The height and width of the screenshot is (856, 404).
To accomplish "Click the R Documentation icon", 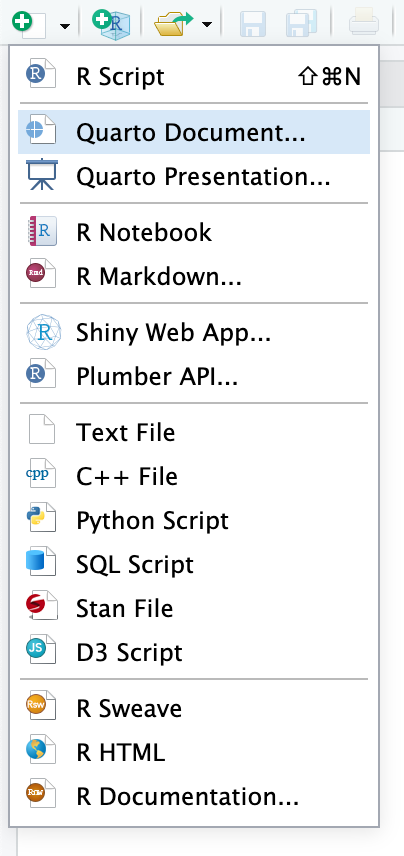I will 41,793.
